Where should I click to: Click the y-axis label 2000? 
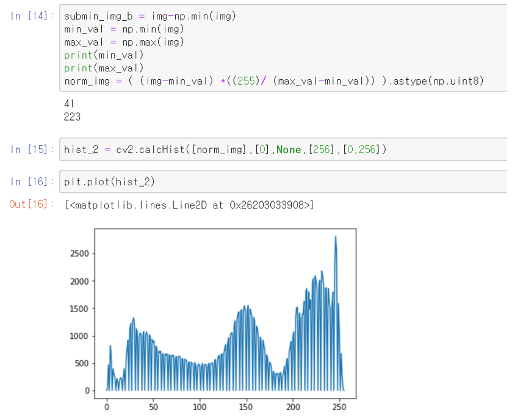click(x=79, y=281)
